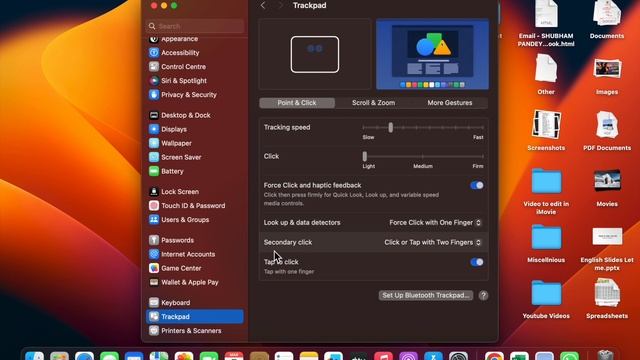This screenshot has width=640, height=360.
Task: Select the PDF Documents stack on desktop
Action: 607,131
